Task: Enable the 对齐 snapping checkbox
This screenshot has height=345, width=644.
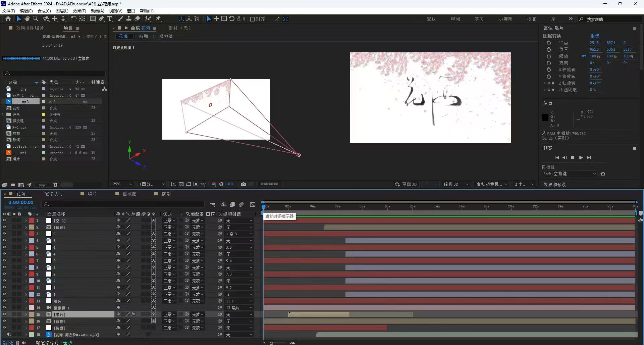Action: (253, 19)
